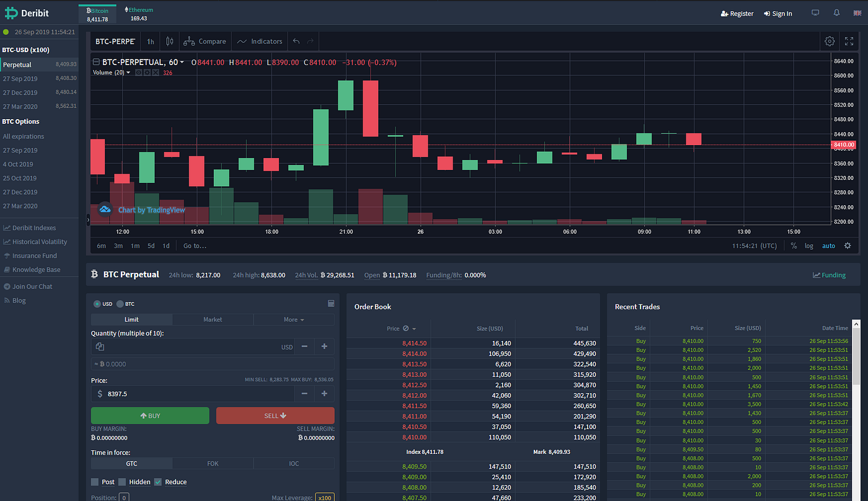Select the USD radio button
Image resolution: width=868 pixels, height=501 pixels.
pyautogui.click(x=97, y=304)
